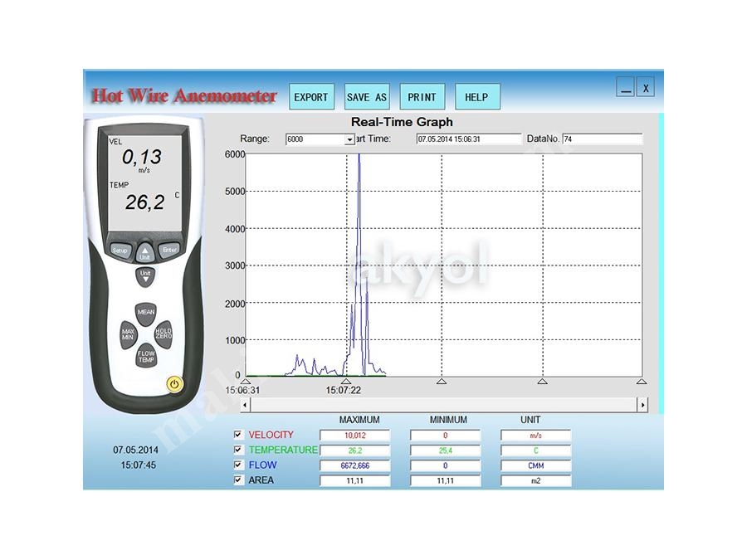The width and height of the screenshot is (747, 560).
Task: Click the temperature minimum value 25,4
Action: tap(446, 450)
